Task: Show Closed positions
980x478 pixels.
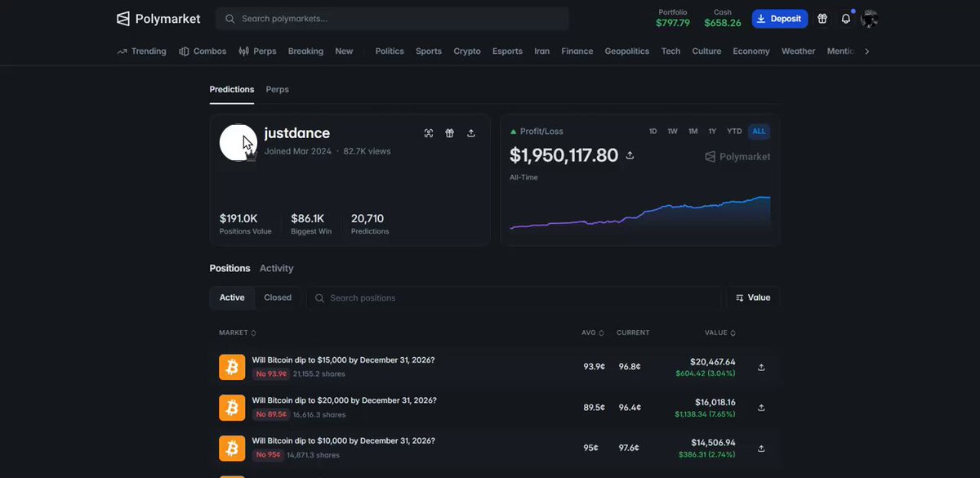Action: (x=278, y=297)
